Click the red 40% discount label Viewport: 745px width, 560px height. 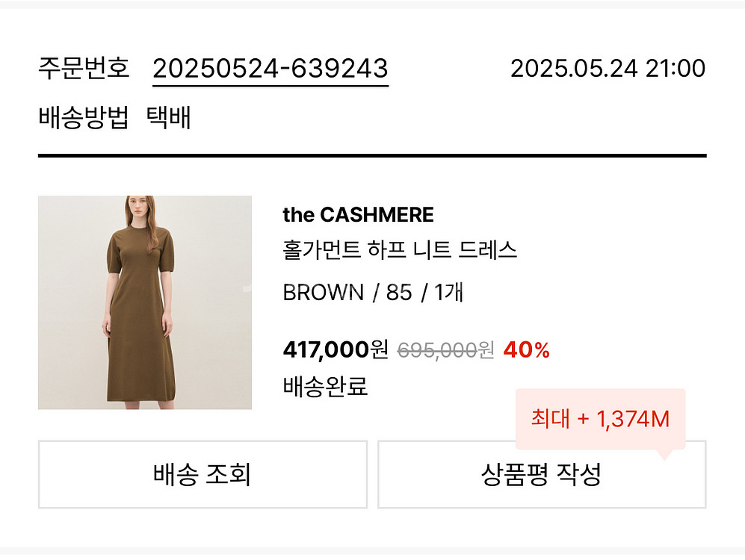527,349
